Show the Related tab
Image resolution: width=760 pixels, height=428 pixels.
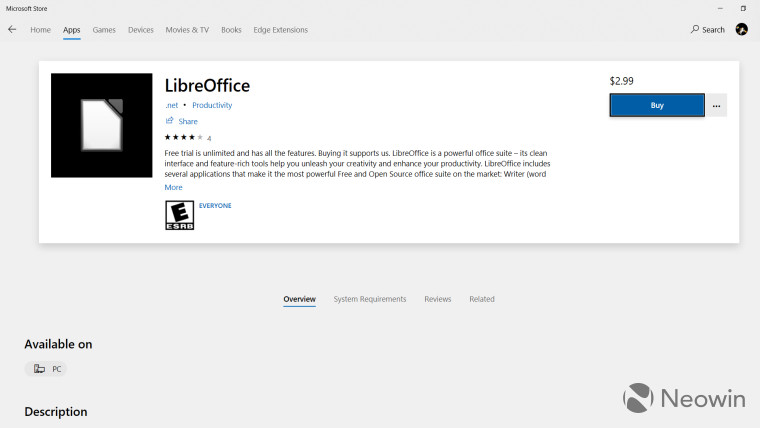click(x=482, y=299)
